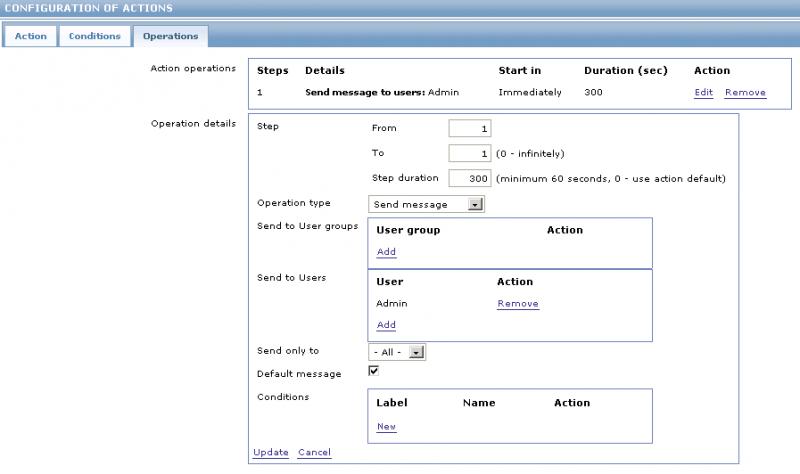The image size is (800, 474).
Task: Uncheck the Default message checkbox
Action: click(374, 372)
